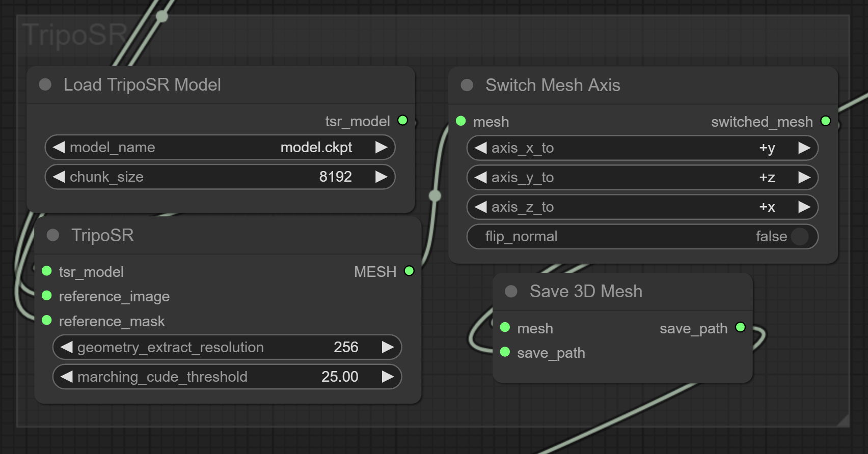Advance model_name with right arrow
Image resolution: width=868 pixels, height=454 pixels.
pos(381,147)
